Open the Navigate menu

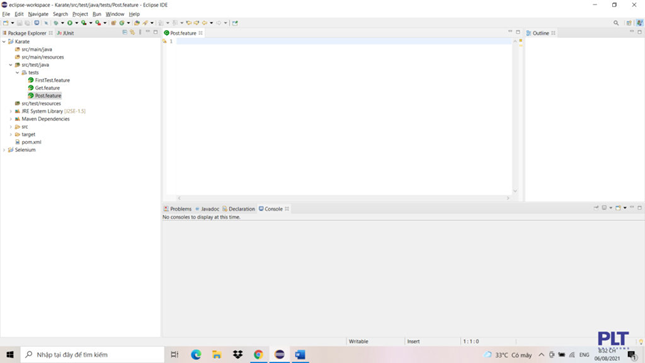38,14
